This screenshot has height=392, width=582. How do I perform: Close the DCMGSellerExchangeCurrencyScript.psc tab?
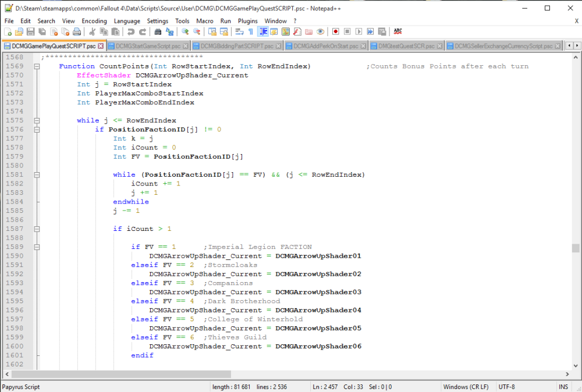[x=558, y=47]
